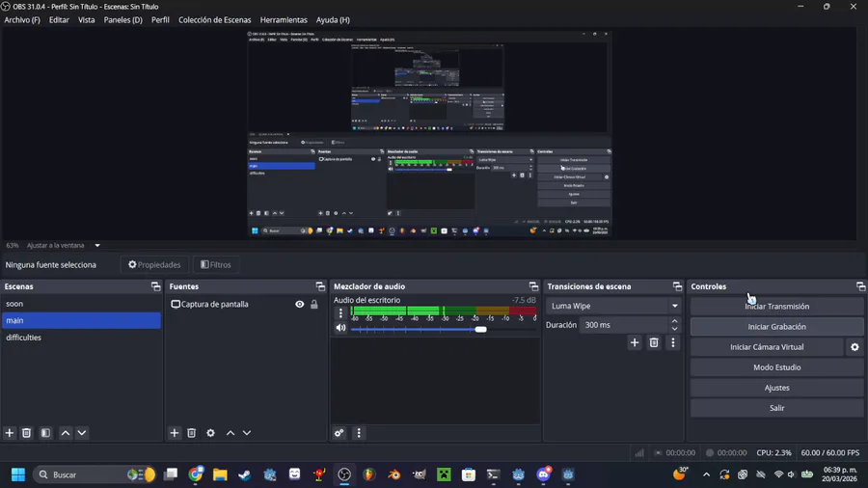
Task: Select the difficulties scene
Action: pyautogui.click(x=81, y=338)
